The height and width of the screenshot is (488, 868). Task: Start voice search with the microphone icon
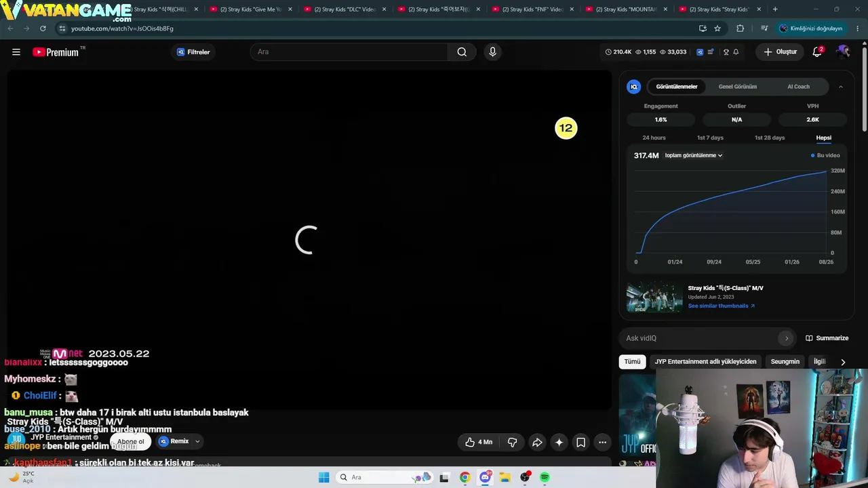coord(492,52)
